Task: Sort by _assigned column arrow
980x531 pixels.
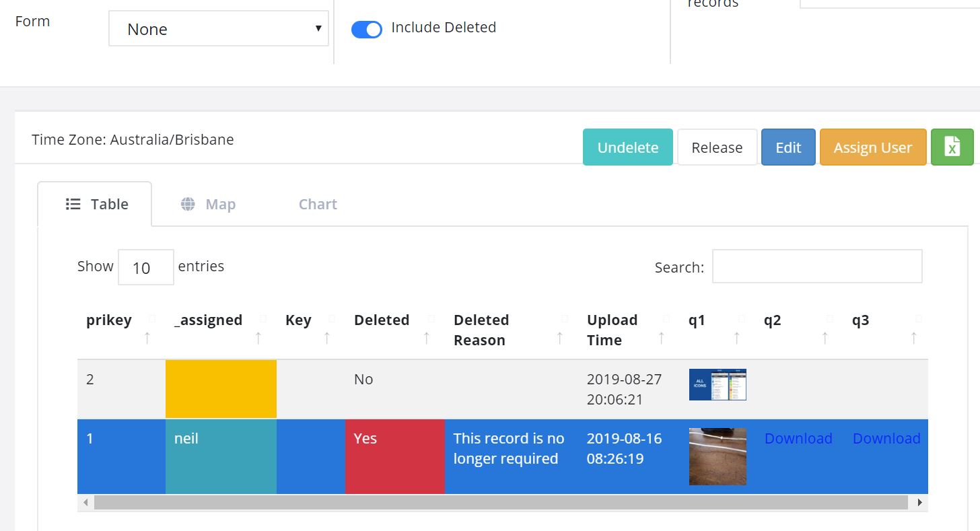Action: tap(258, 338)
